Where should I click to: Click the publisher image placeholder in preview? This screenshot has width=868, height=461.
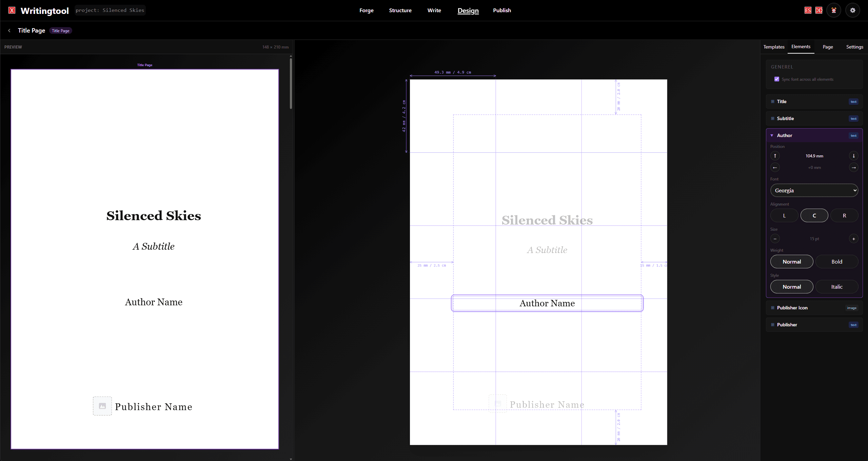click(102, 406)
